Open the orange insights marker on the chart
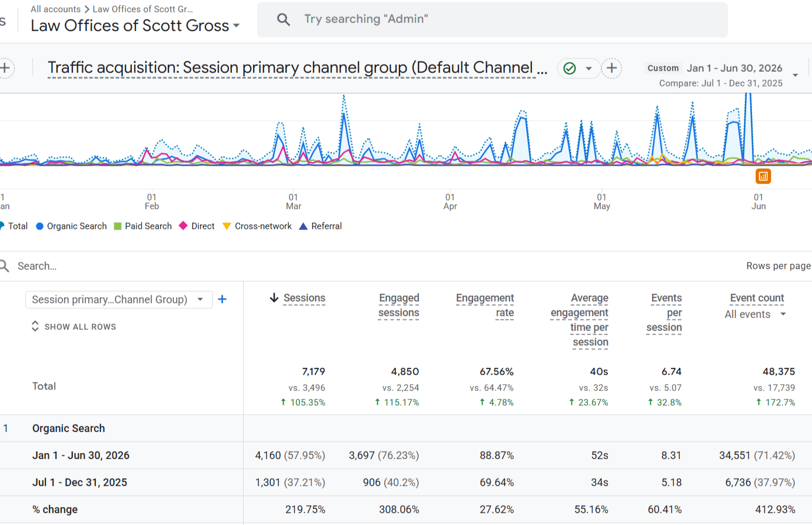This screenshot has height=525, width=812. point(763,176)
